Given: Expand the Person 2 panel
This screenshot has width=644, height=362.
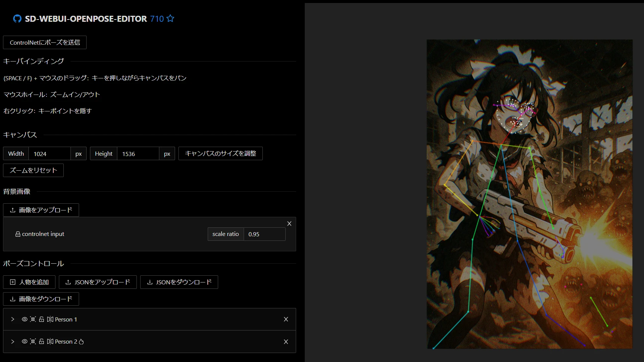Looking at the screenshot, I should 13,342.
